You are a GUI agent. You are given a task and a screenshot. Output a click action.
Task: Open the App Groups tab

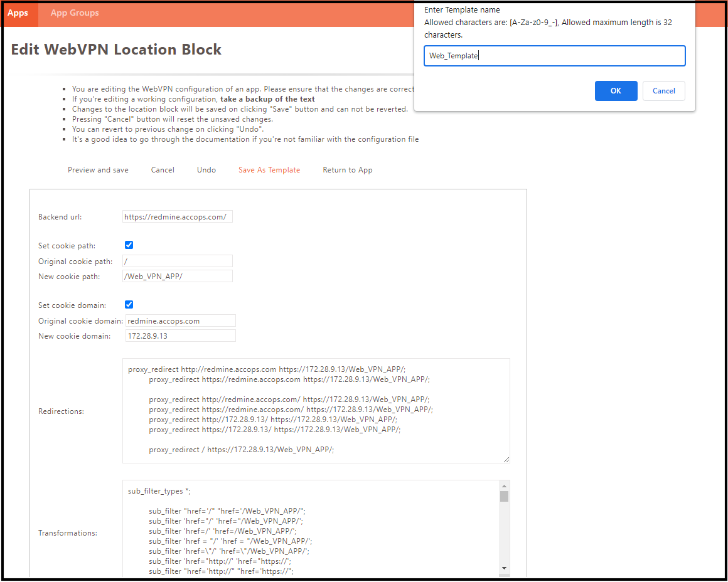[74, 13]
